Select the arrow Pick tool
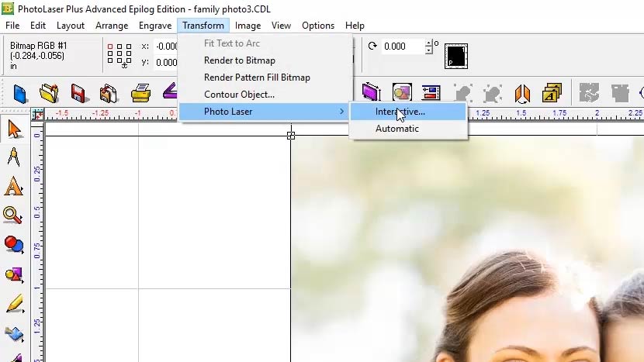 coord(14,128)
